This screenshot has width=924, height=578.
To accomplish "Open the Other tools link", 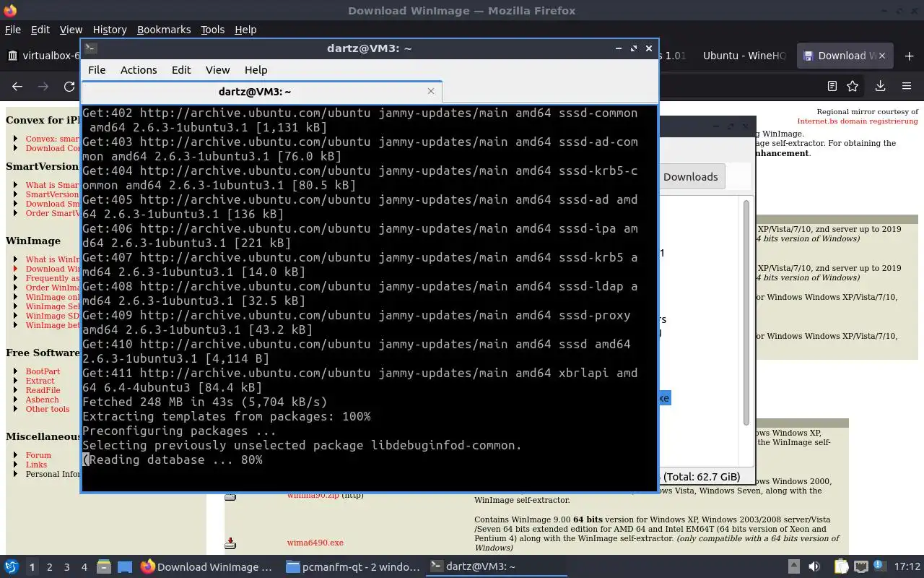I will tap(48, 409).
